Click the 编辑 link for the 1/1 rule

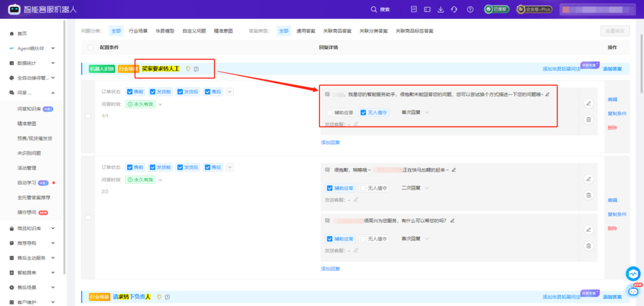click(x=612, y=99)
